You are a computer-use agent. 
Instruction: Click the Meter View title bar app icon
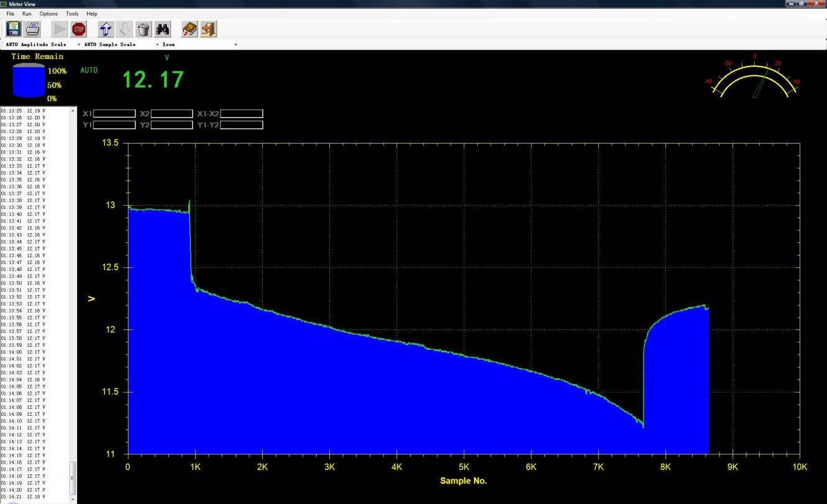(x=4, y=4)
